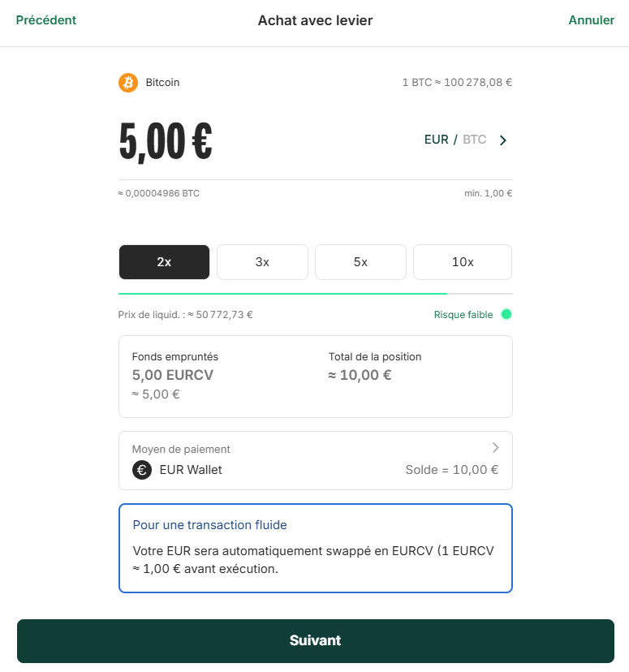Click the Risque faible label
This screenshot has width=629, height=672.
pos(463,314)
